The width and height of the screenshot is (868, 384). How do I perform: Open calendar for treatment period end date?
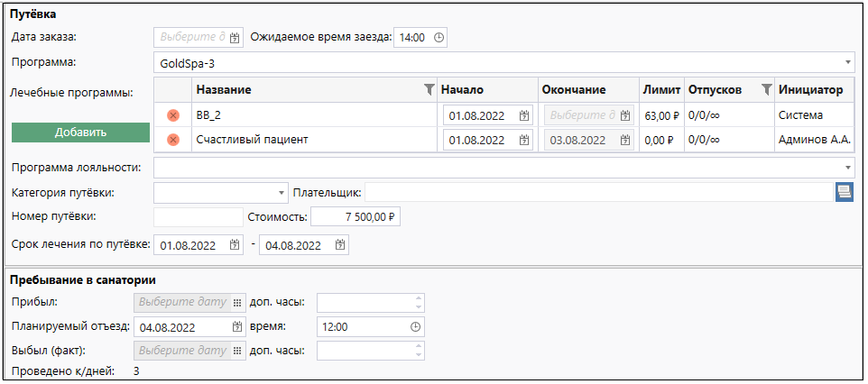[x=340, y=245]
